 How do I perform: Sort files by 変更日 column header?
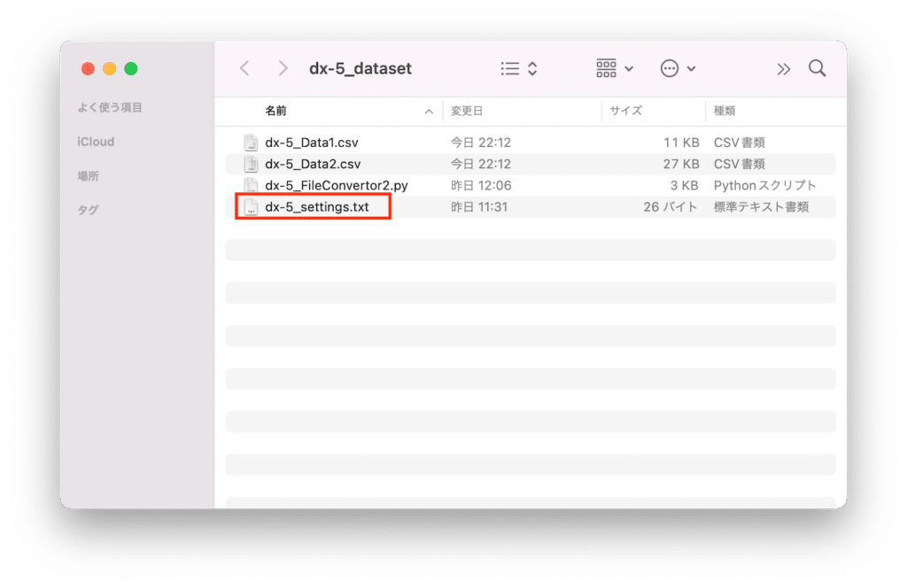coord(467,112)
